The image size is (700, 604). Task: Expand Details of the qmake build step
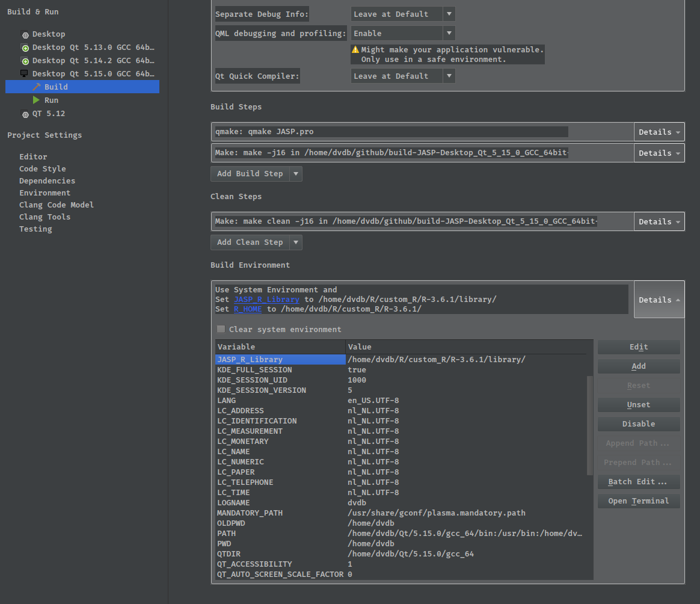coord(659,131)
